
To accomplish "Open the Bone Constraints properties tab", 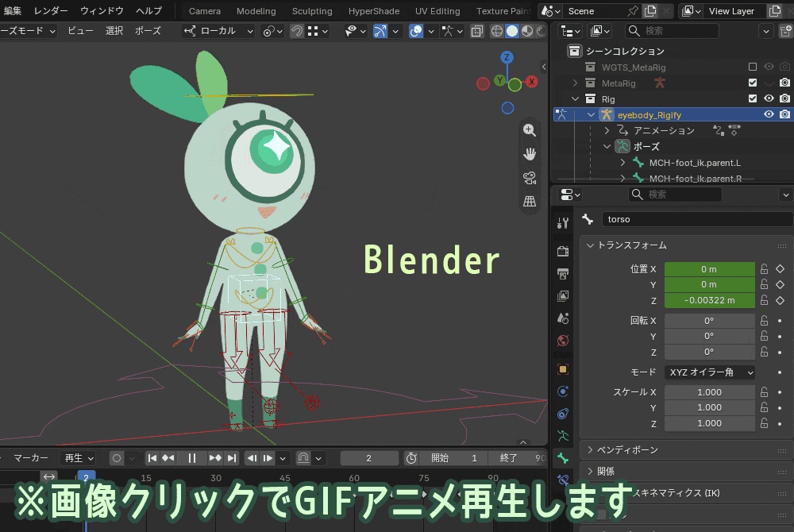I will tap(563, 480).
